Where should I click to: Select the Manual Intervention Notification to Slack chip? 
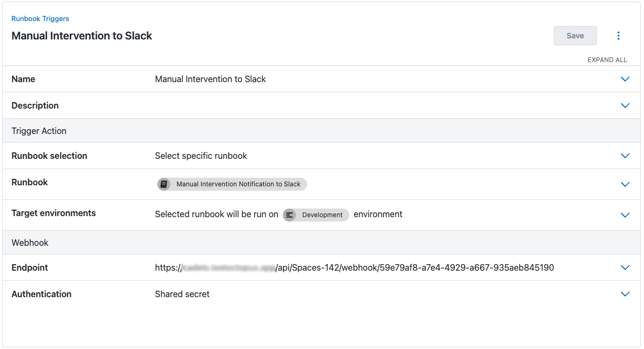232,184
